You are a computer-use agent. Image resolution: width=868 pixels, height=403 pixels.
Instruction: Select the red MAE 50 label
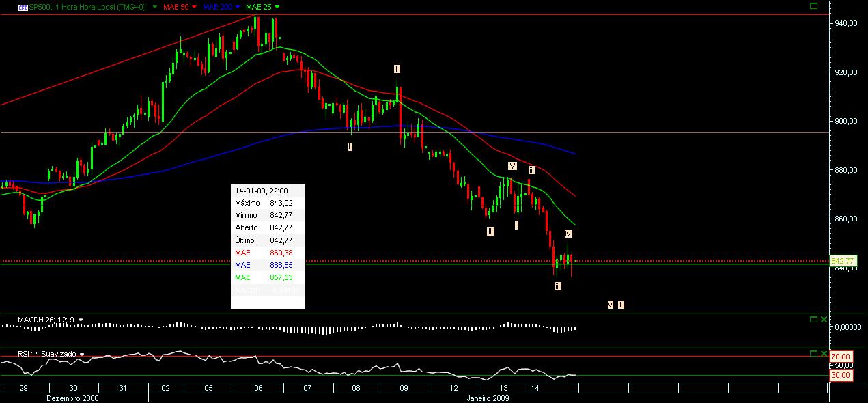(176, 7)
